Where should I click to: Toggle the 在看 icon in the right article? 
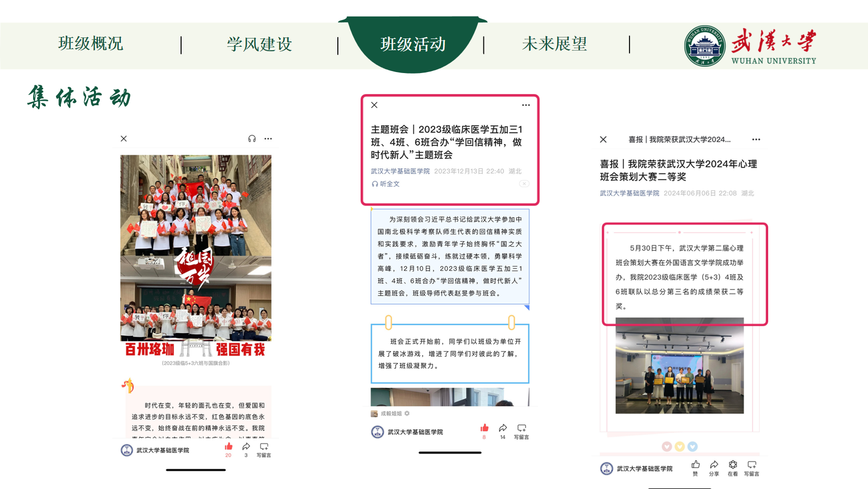[x=733, y=465]
